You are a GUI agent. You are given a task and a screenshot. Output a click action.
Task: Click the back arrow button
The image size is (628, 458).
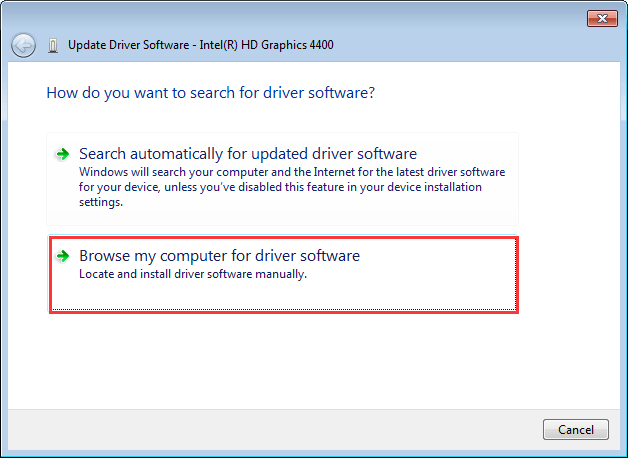23,45
